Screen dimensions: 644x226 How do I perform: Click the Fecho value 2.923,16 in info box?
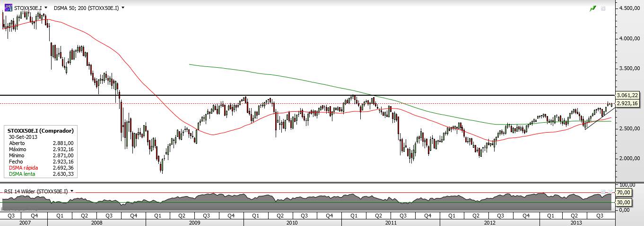click(x=64, y=162)
